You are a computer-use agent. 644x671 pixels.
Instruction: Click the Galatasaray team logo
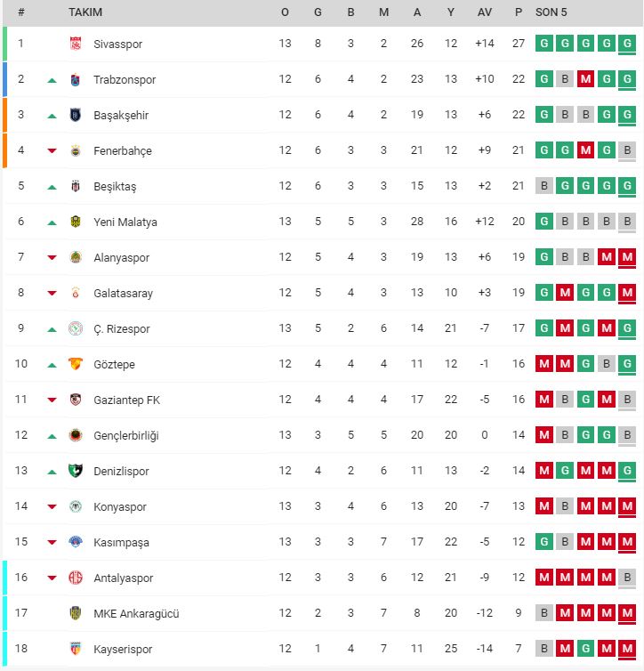pos(76,293)
